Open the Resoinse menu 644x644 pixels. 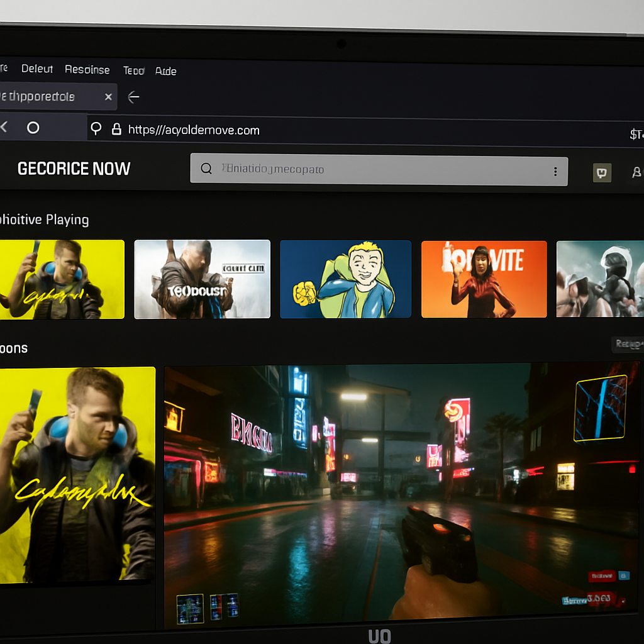[87, 69]
